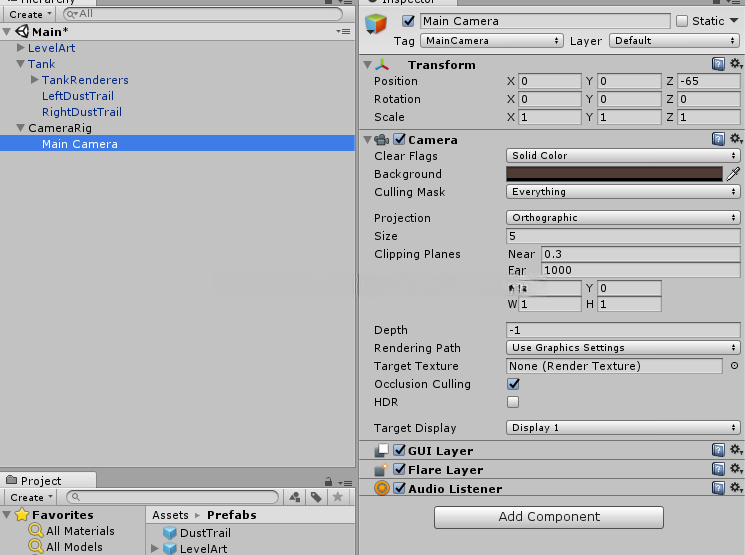This screenshot has width=745, height=555.
Task: Open Projection dropdown showing Orthographic
Action: (x=623, y=218)
